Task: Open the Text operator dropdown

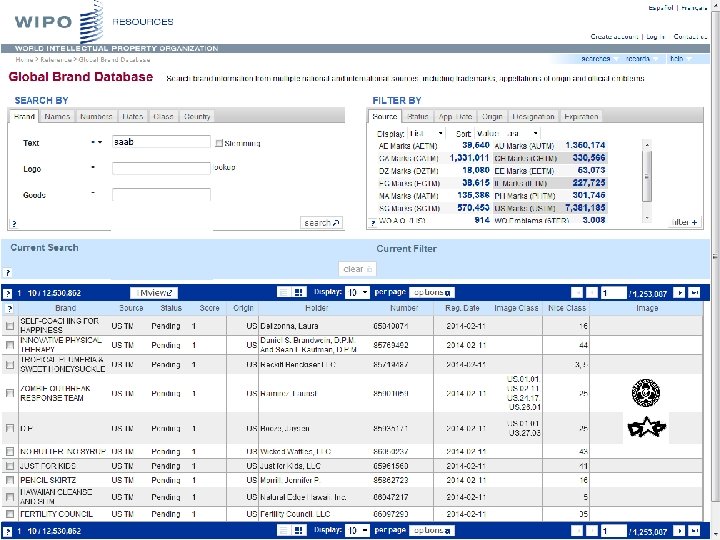Action: (x=96, y=143)
